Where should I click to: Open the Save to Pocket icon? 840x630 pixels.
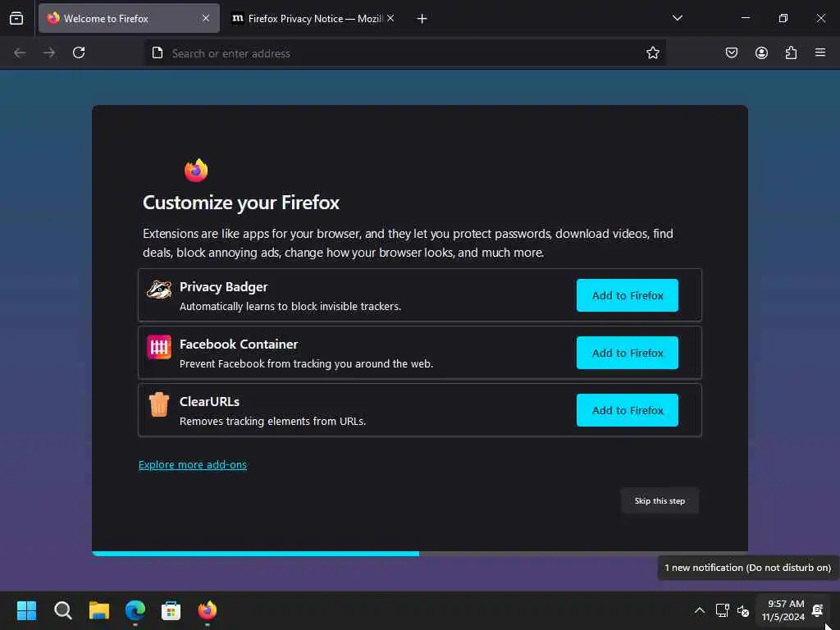[731, 52]
